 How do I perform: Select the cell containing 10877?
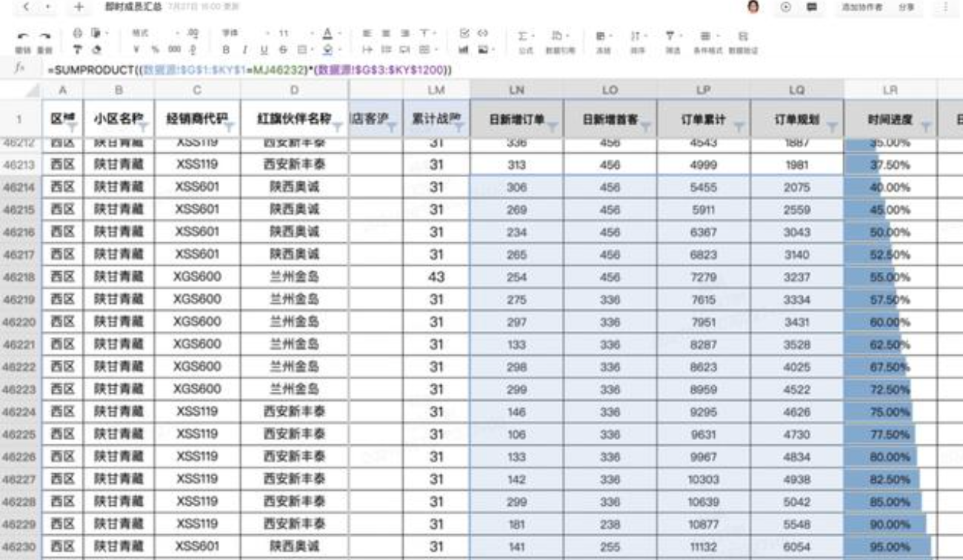[x=703, y=524]
